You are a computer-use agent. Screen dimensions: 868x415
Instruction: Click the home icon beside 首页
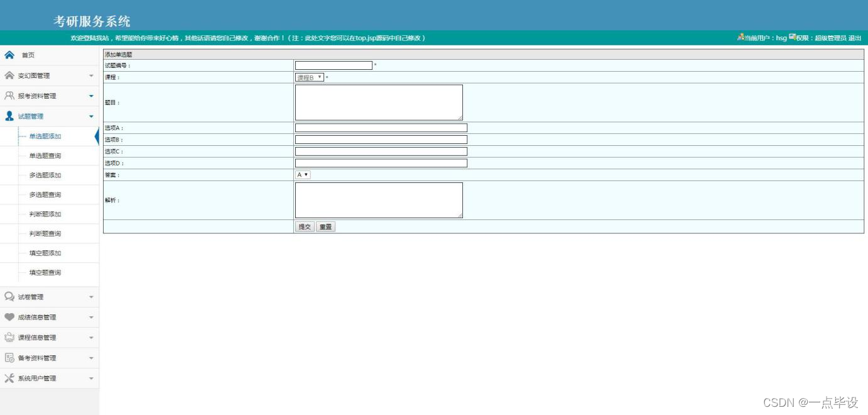pos(9,55)
